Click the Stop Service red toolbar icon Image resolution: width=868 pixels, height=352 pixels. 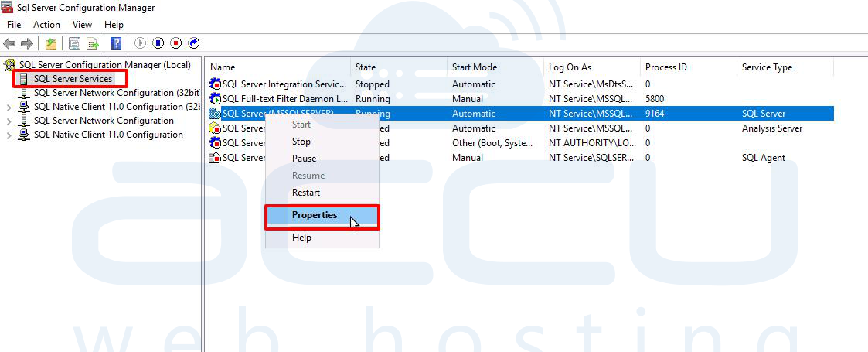pos(176,43)
